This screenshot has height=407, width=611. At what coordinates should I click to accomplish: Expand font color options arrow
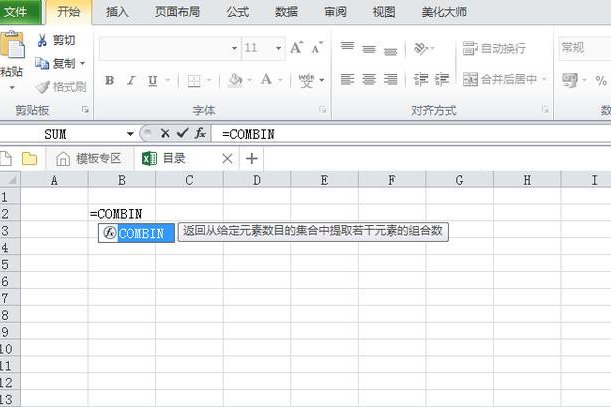coord(280,80)
